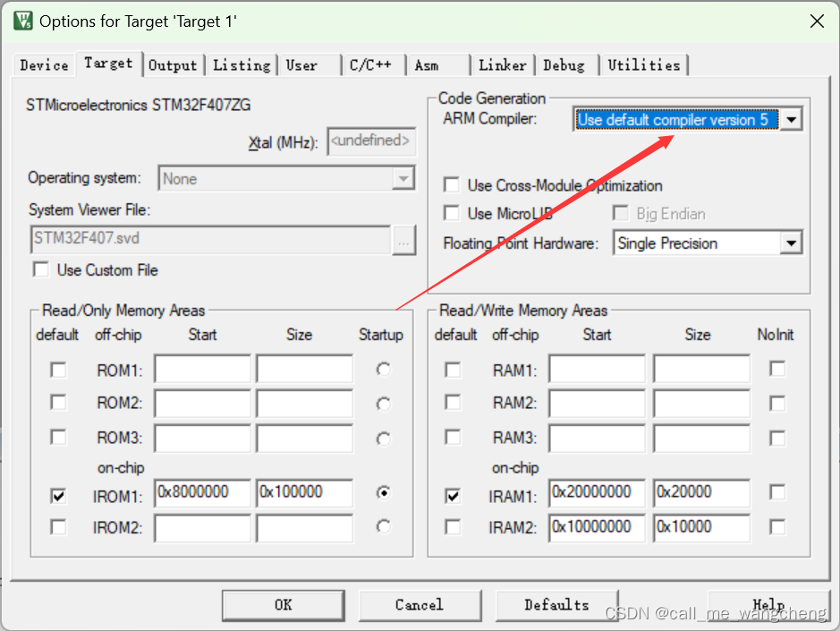
Task: Toggle the Use MicroLIB checkbox
Action: click(x=452, y=213)
